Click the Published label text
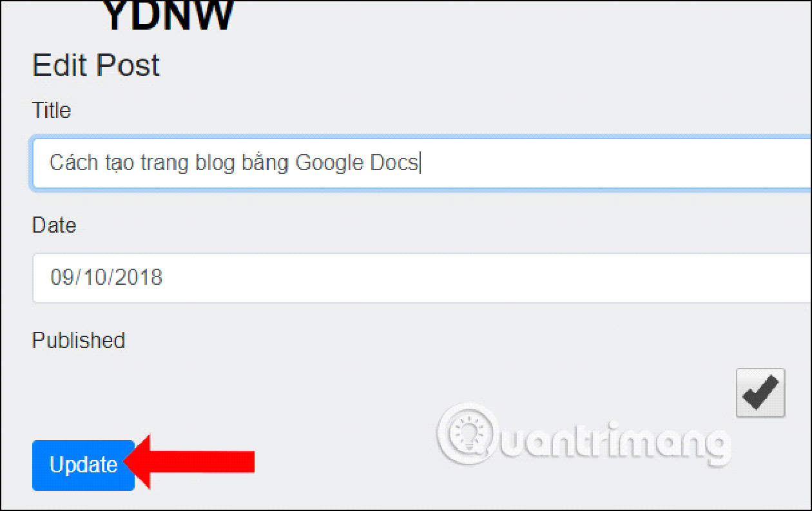The height and width of the screenshot is (511, 812). coord(79,340)
